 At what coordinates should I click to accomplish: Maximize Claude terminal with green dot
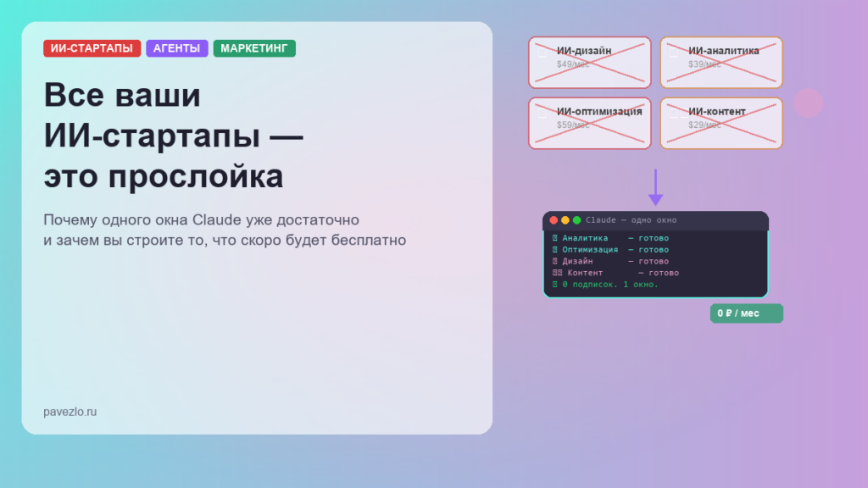576,220
